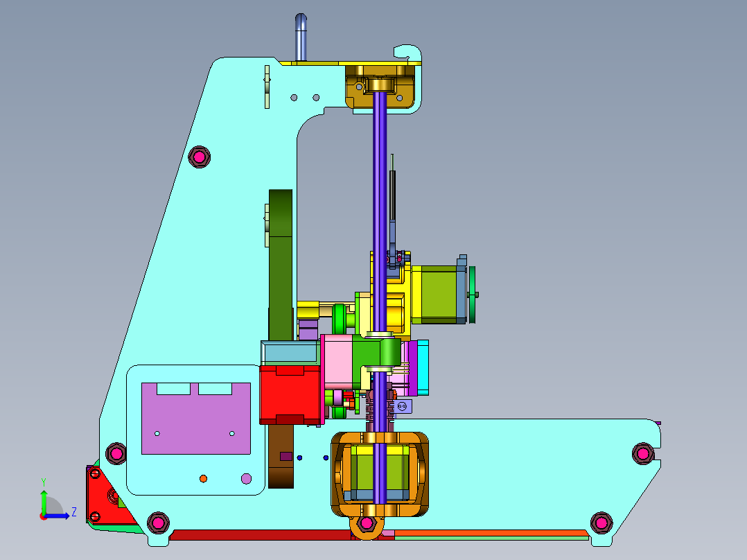
Task: Select the teal box above the red motor
Action: (290, 353)
